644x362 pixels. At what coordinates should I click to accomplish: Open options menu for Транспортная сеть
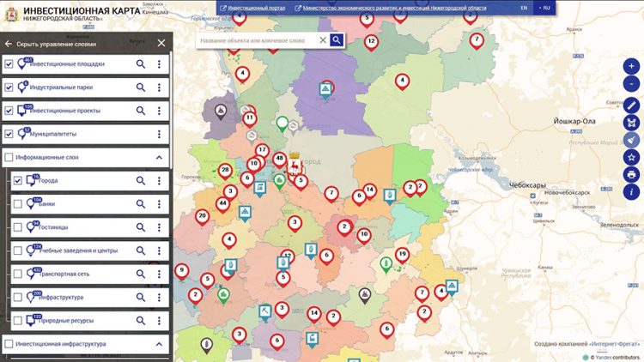click(x=159, y=274)
